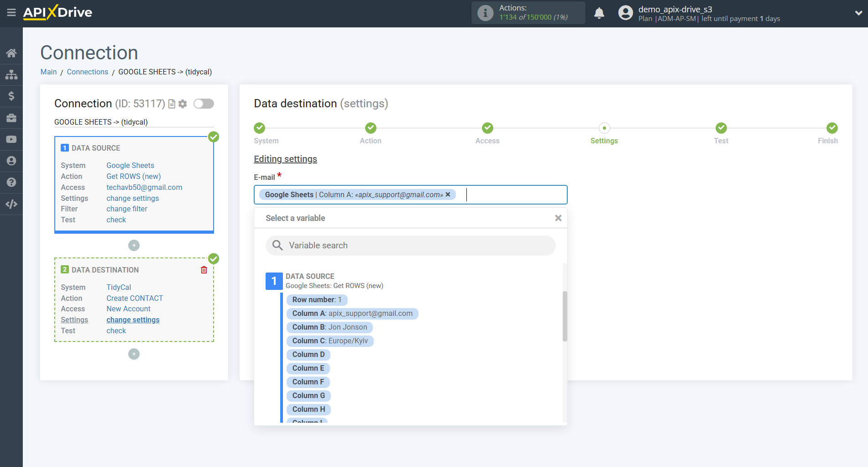Image resolution: width=868 pixels, height=467 pixels.
Task: Enable the connection toggle switch
Action: (204, 104)
